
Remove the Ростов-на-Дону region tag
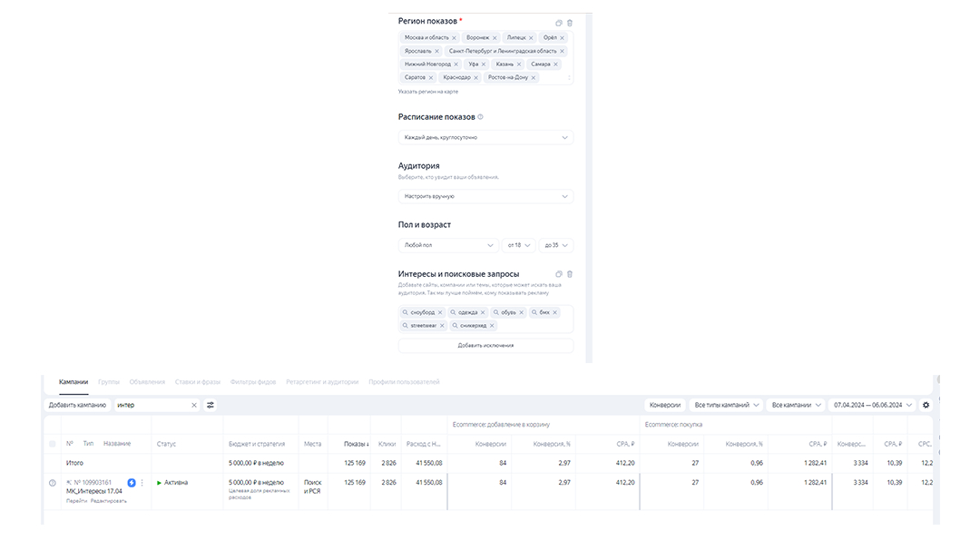click(x=534, y=77)
